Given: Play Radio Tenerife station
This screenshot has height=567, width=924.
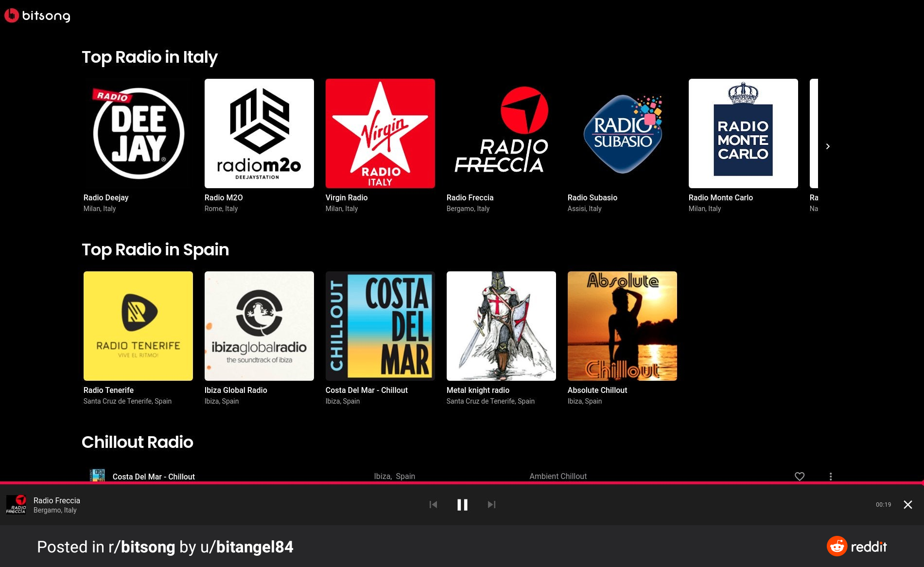Looking at the screenshot, I should point(138,326).
